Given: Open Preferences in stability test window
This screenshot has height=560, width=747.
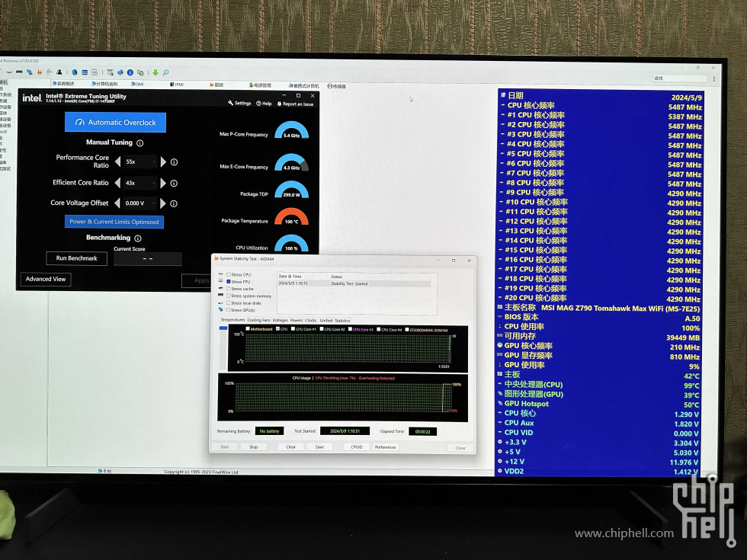Looking at the screenshot, I should click(x=385, y=447).
